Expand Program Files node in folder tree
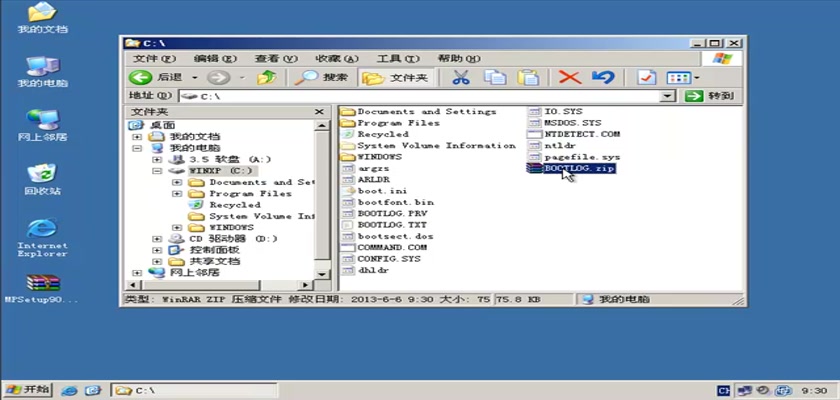The width and height of the screenshot is (840, 400). [x=176, y=193]
